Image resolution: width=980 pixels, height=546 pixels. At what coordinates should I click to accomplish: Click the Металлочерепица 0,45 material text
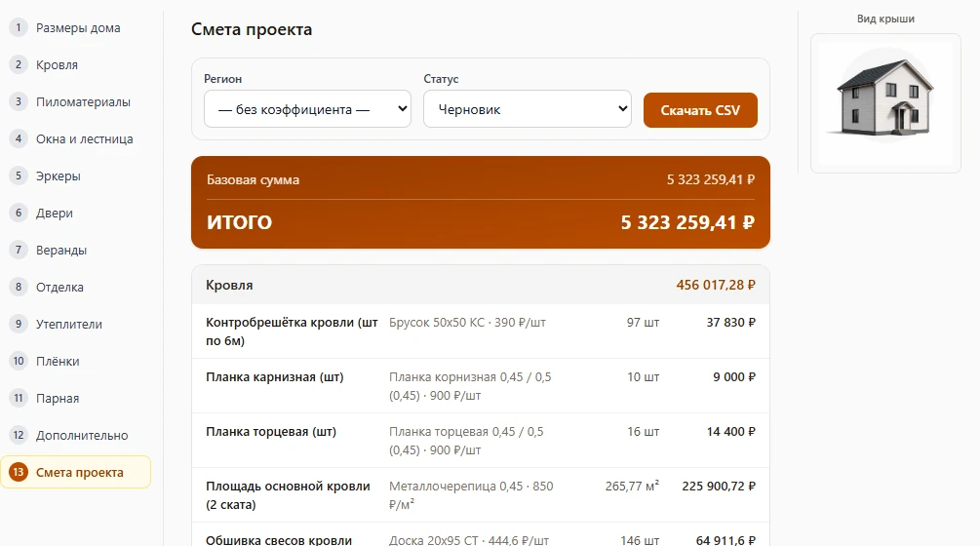point(471,495)
